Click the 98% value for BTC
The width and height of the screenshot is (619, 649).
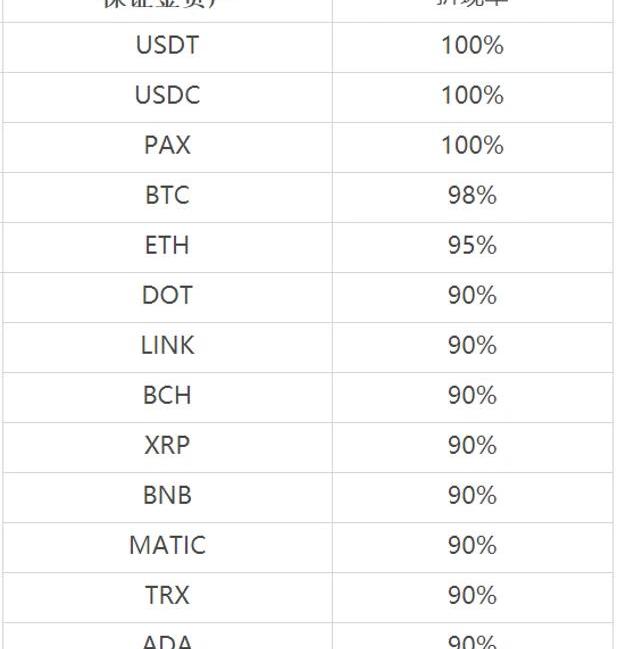(x=472, y=196)
